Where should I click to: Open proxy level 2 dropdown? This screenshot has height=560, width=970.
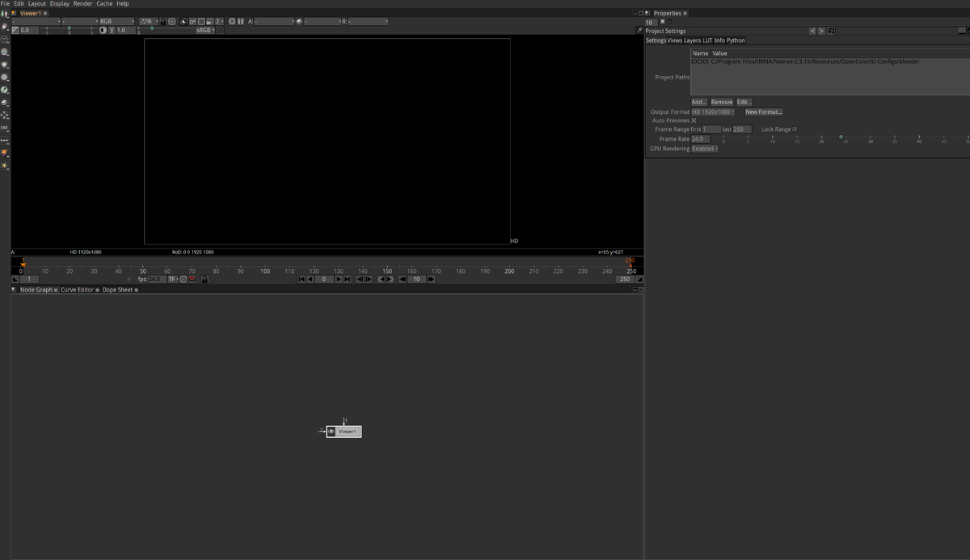[219, 21]
